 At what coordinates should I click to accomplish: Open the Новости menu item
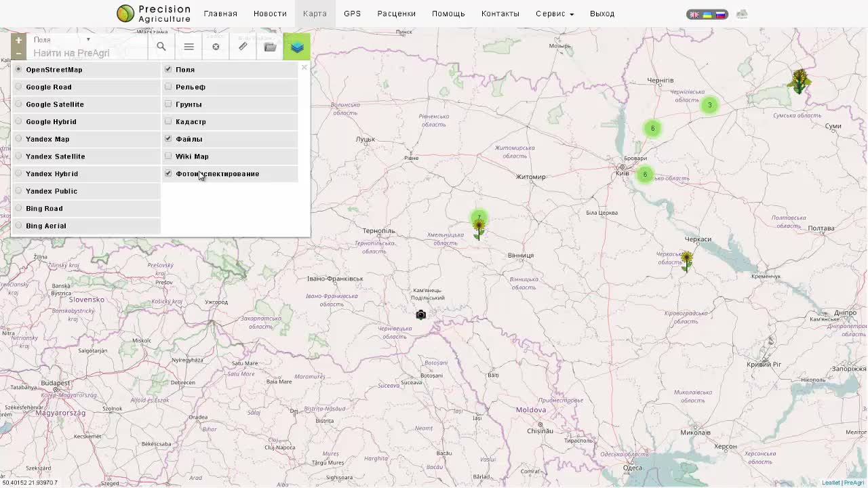click(270, 14)
